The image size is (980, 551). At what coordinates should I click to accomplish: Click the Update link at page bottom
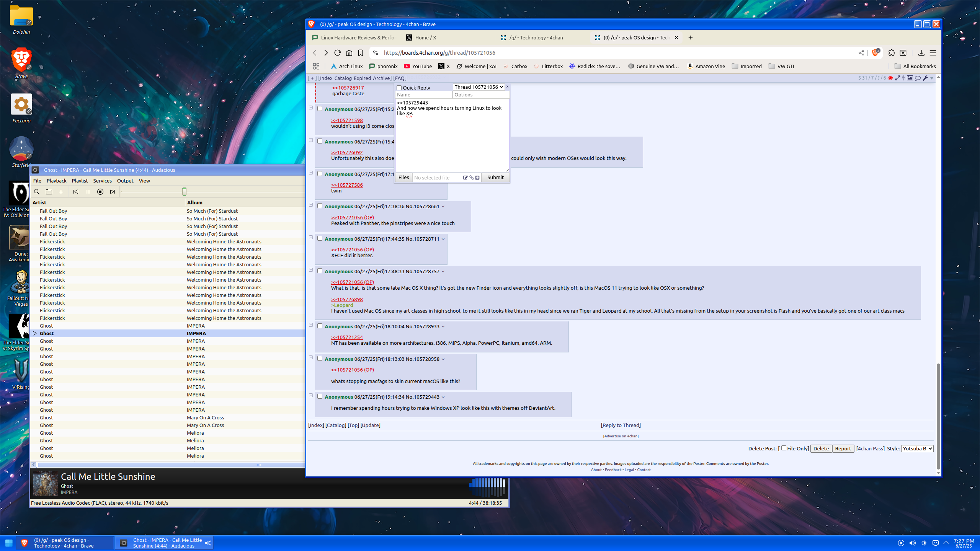(370, 425)
